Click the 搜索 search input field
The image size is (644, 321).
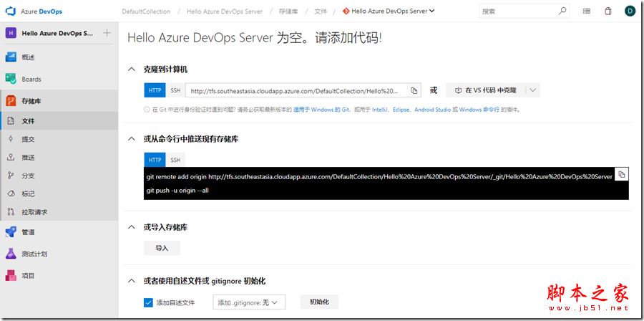(x=519, y=11)
